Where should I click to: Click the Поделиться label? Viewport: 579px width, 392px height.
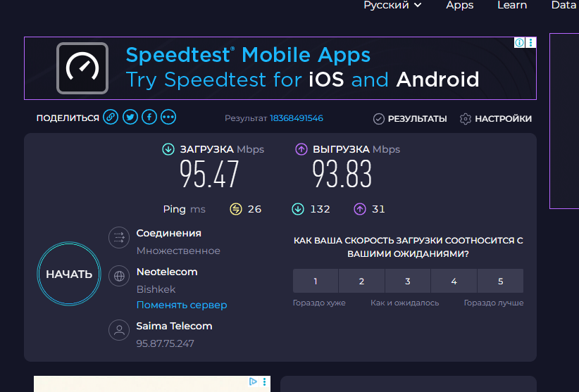[68, 118]
